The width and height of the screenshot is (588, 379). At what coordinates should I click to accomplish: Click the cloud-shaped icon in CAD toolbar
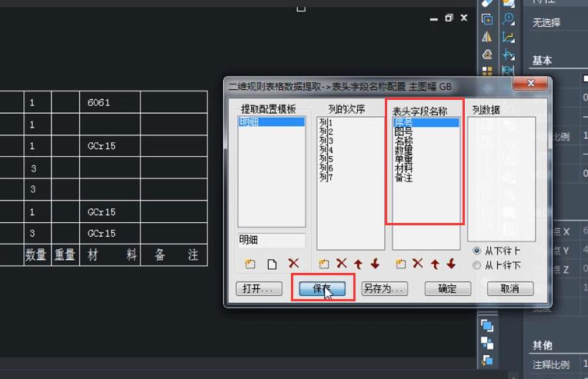tap(486, 55)
